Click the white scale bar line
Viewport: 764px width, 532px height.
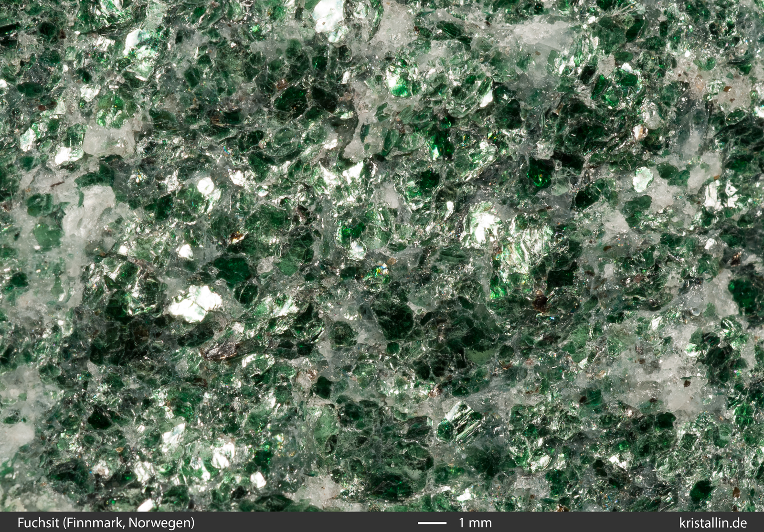[x=432, y=523]
